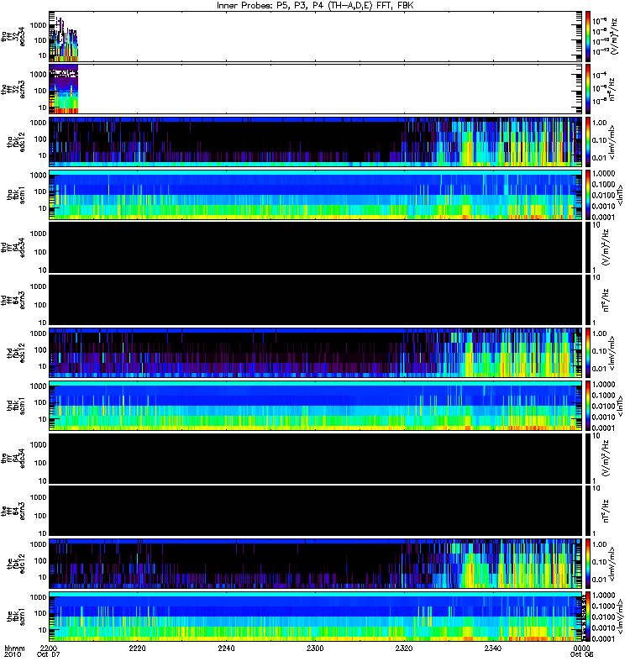Click the "2340" time axis label

coord(493,648)
